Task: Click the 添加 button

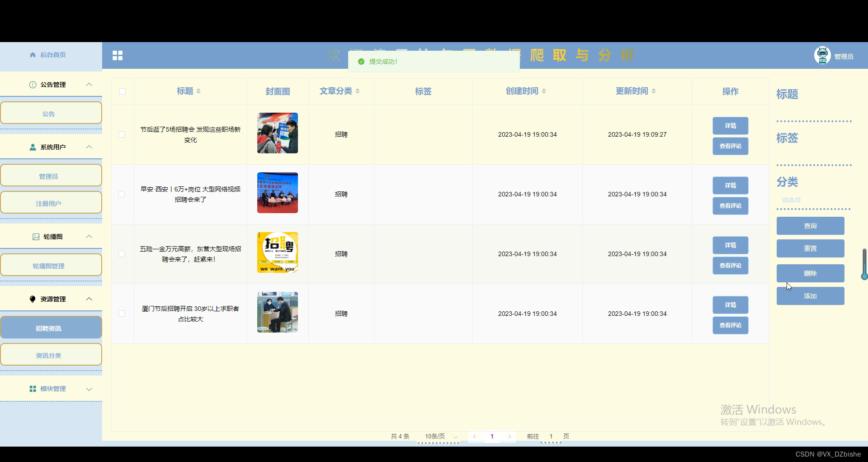Action: 811,296
